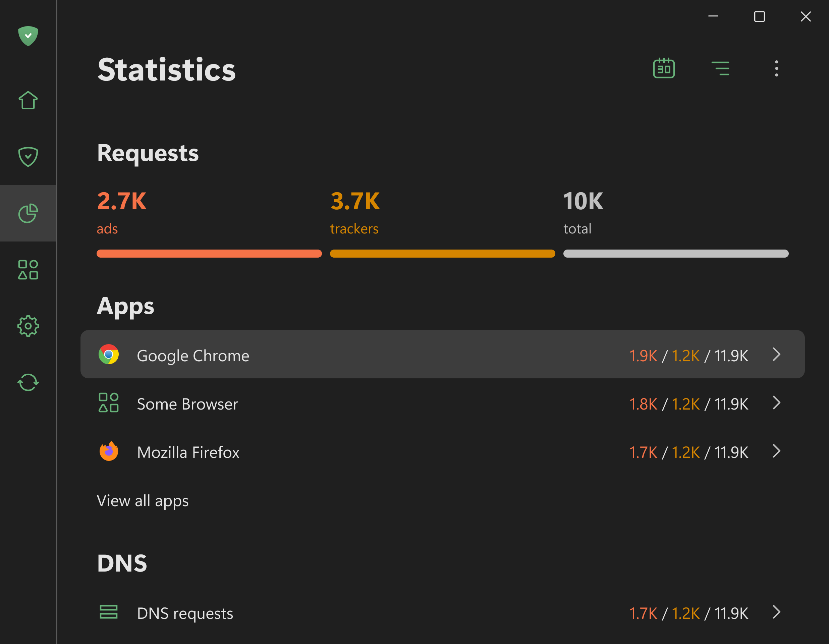
Task: Click the AdGuard shield logo
Action: click(28, 36)
